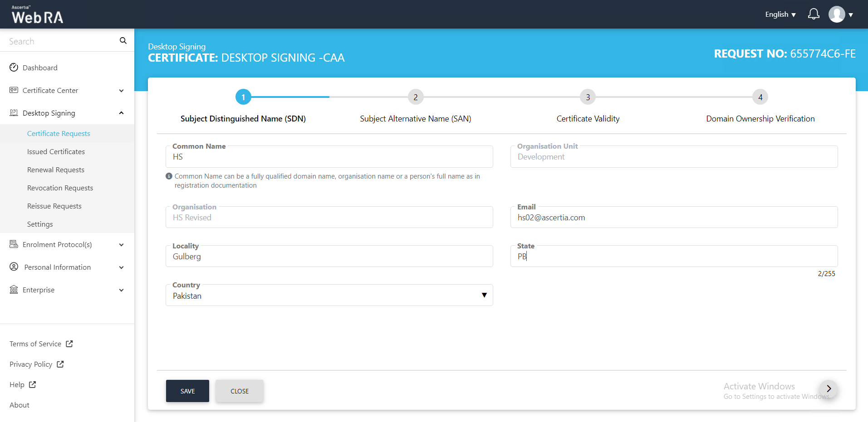868x422 pixels.
Task: Expand the Certificate Center menu
Action: click(121, 91)
